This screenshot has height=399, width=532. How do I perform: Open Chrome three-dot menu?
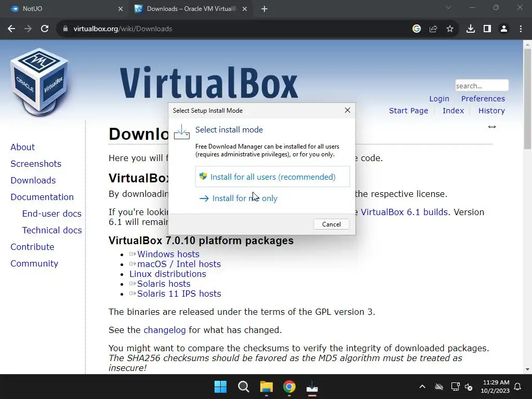point(521,29)
